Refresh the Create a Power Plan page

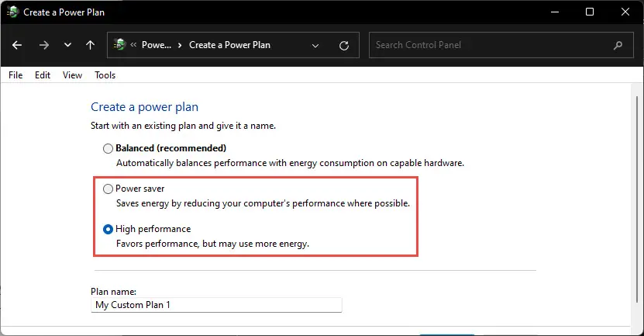tap(344, 45)
